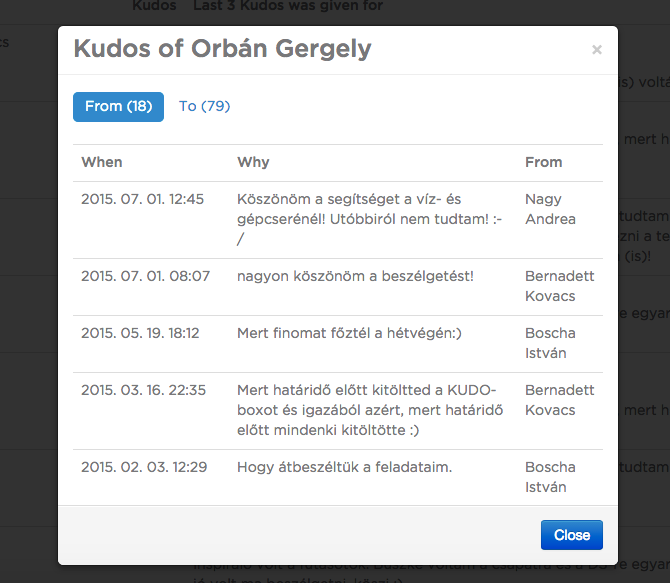This screenshot has height=583, width=670.
Task: Close the dialog with the X icon
Action: (597, 50)
